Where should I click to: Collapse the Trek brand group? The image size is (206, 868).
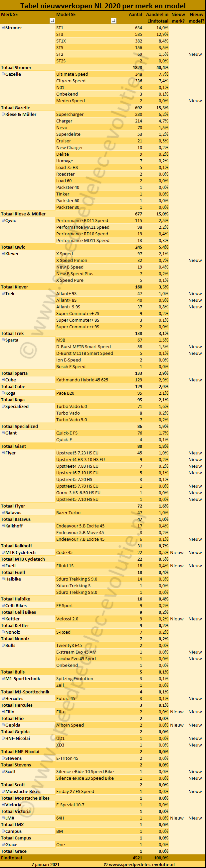3,293
